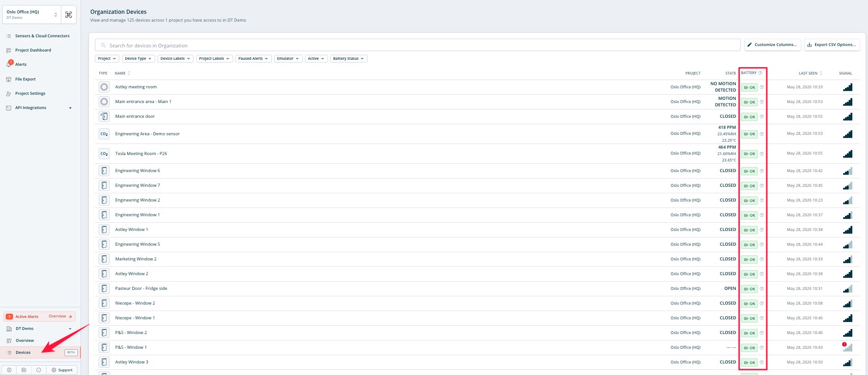Click the Engineering Window 5 name

[x=137, y=244]
